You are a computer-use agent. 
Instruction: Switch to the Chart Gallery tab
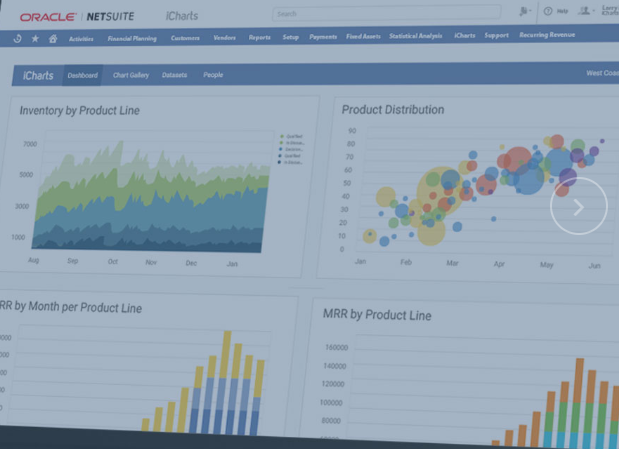coord(130,75)
